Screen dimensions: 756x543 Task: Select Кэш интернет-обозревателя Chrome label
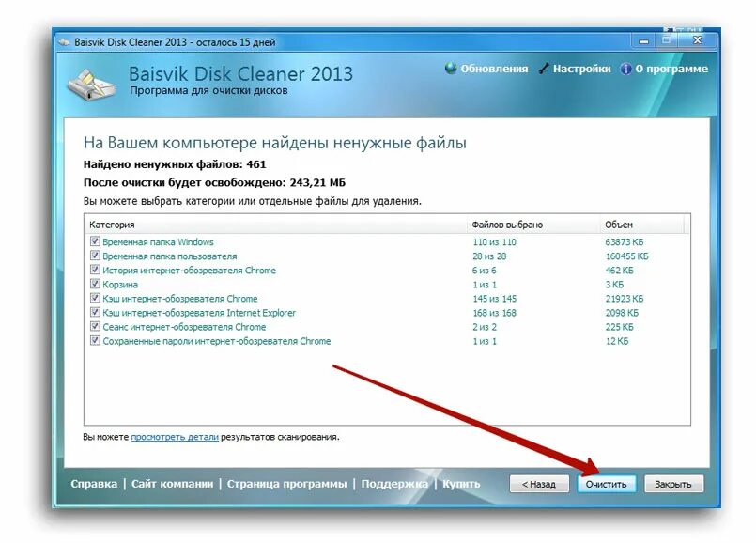(x=179, y=299)
